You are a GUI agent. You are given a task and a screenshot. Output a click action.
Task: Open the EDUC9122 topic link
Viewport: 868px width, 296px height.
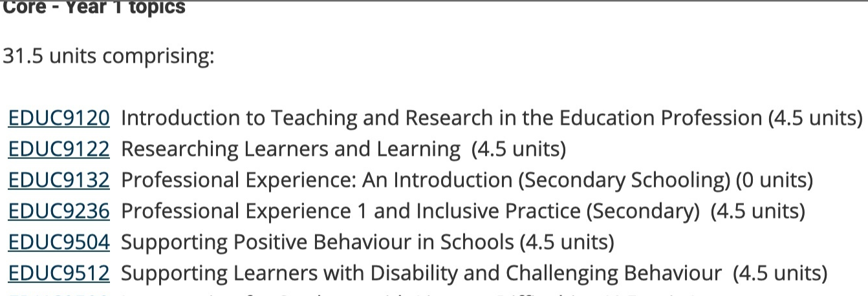59,149
